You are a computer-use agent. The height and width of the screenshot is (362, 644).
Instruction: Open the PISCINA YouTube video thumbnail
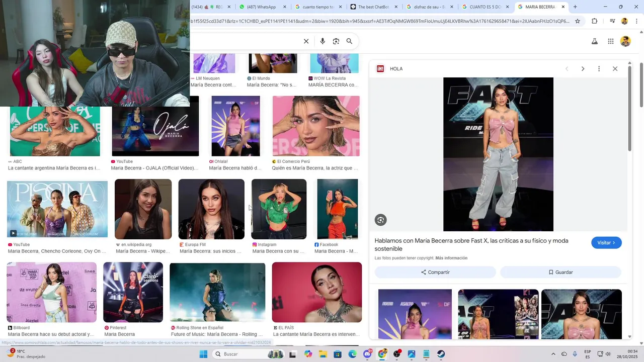pos(57,209)
